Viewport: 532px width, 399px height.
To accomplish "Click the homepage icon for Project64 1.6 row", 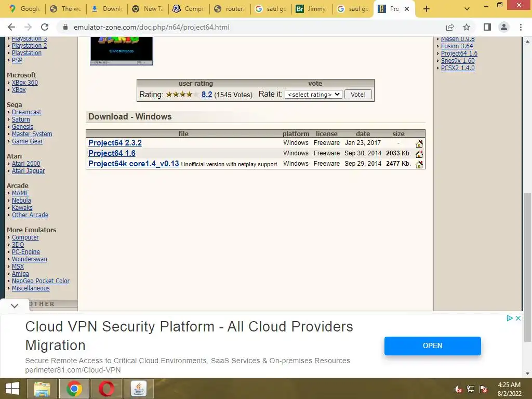I will (419, 154).
